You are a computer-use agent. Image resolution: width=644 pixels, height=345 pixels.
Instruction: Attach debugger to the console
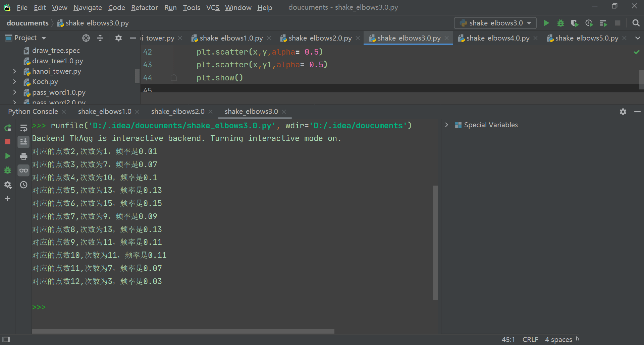click(x=8, y=170)
